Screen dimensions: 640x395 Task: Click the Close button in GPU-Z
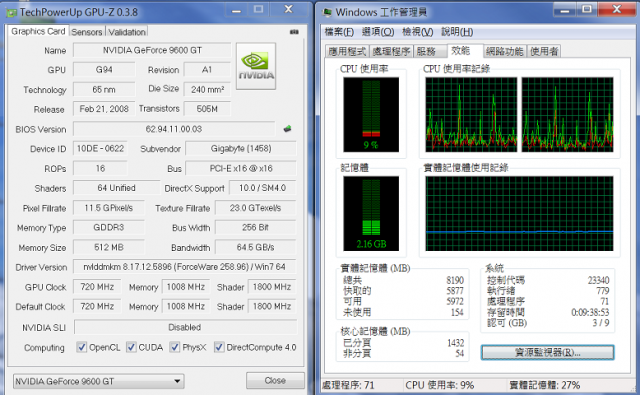tap(275, 380)
